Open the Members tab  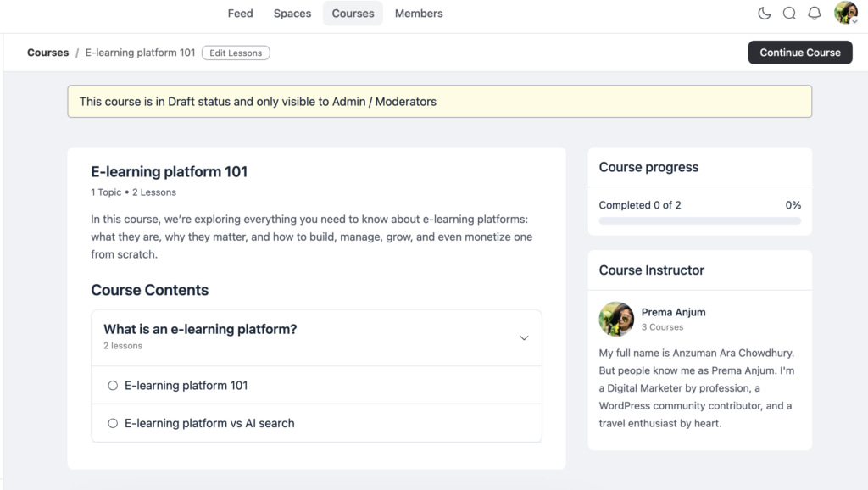point(418,14)
